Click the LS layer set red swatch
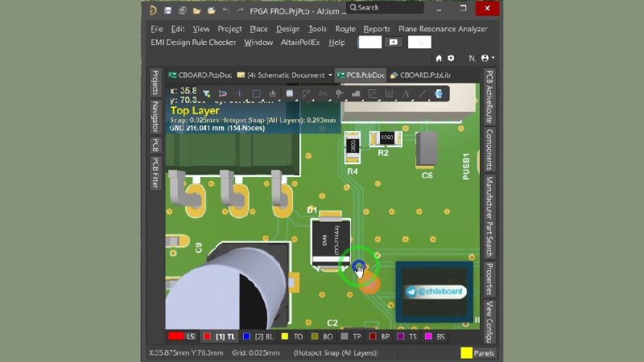 (175, 336)
